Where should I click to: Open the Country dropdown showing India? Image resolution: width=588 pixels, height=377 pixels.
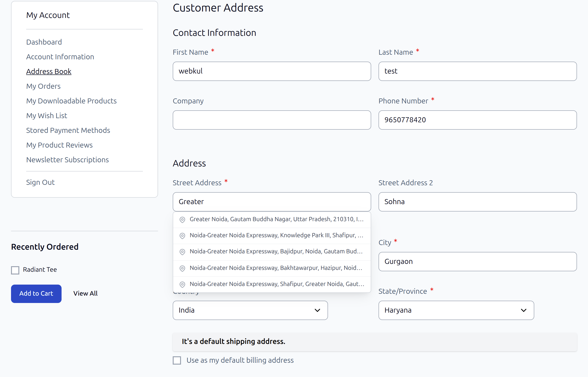250,310
